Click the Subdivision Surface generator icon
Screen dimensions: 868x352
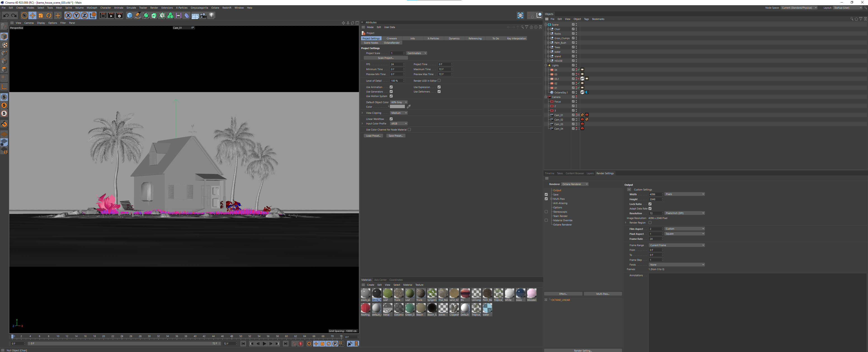[x=146, y=16]
